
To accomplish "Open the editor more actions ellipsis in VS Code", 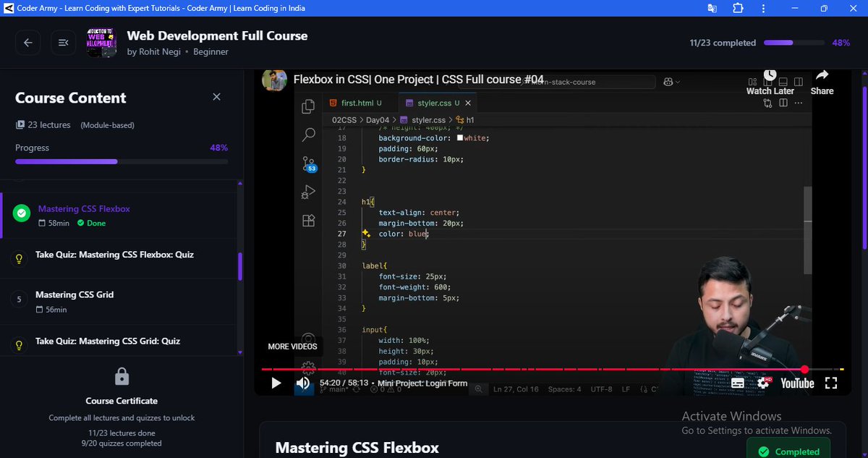I will [798, 103].
